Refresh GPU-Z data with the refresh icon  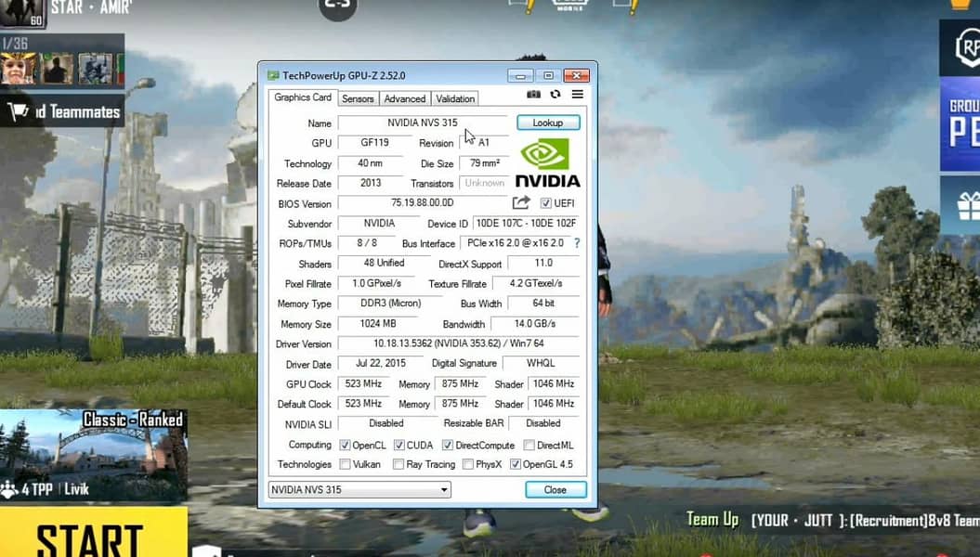point(555,95)
